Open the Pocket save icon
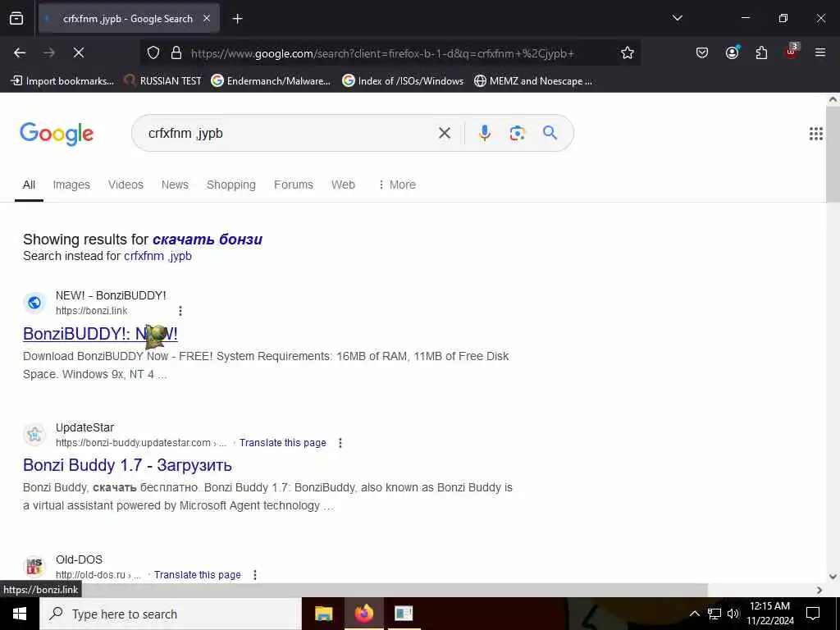840x630 pixels. [x=702, y=52]
